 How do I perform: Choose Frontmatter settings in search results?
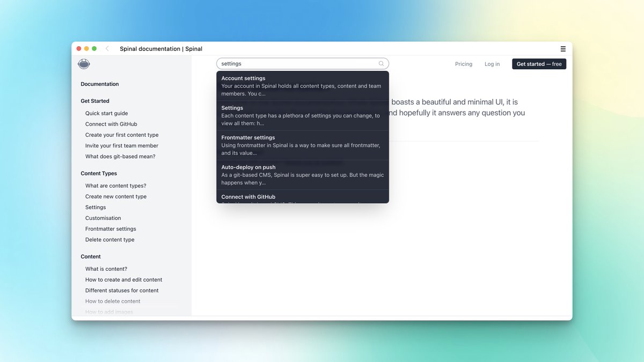point(303,145)
